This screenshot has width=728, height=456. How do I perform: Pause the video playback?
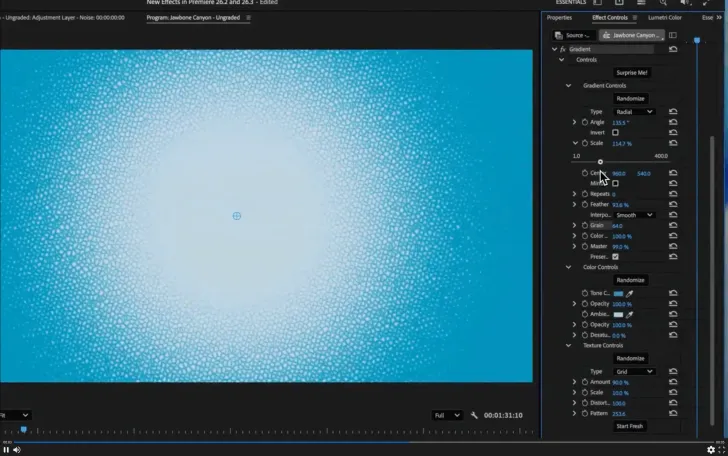click(6, 449)
